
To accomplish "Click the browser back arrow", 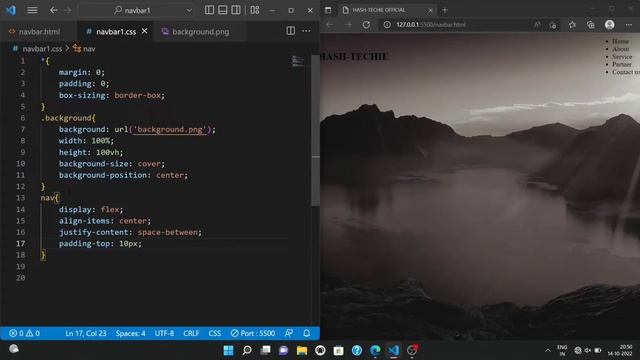I will click(329, 24).
